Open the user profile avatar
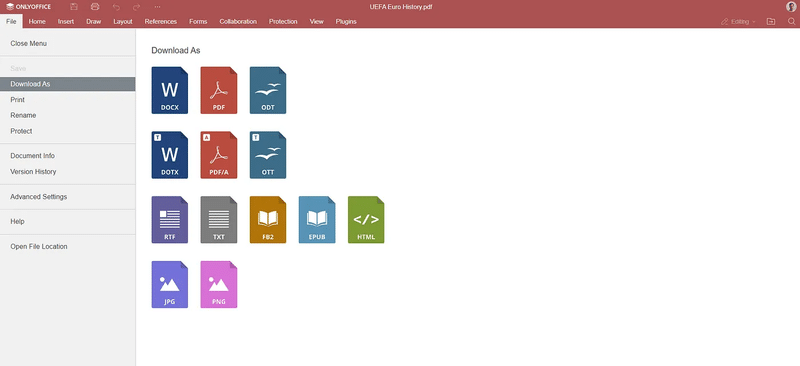This screenshot has width=800, height=366. 791,7
